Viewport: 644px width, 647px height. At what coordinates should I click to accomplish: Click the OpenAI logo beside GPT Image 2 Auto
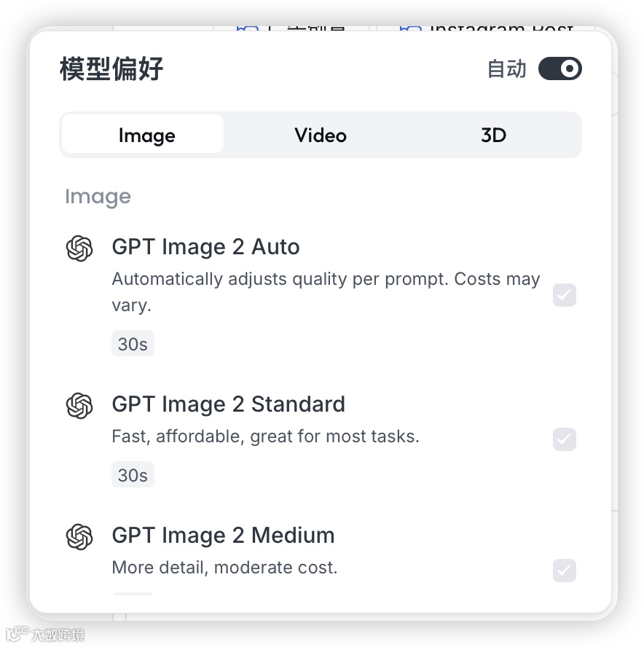79,248
